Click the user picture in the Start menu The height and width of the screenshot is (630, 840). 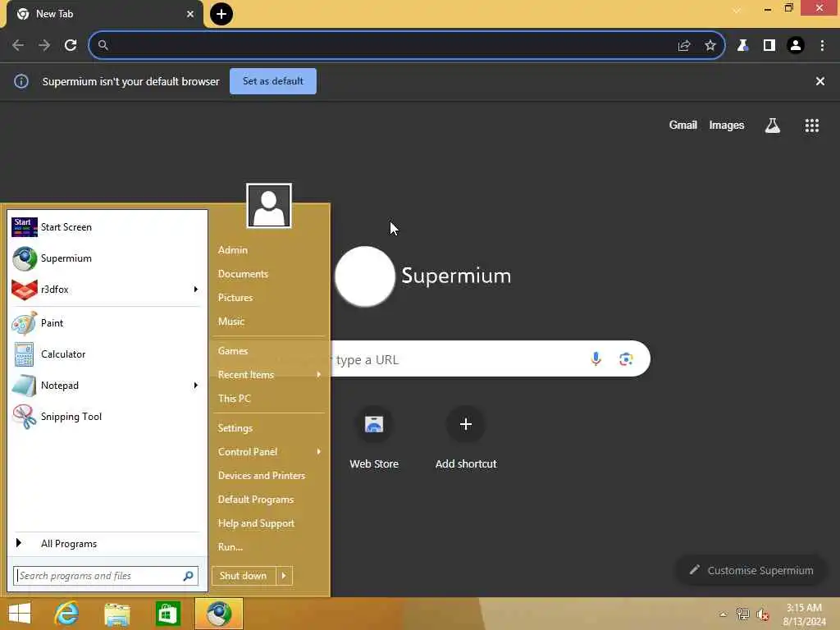tap(269, 206)
